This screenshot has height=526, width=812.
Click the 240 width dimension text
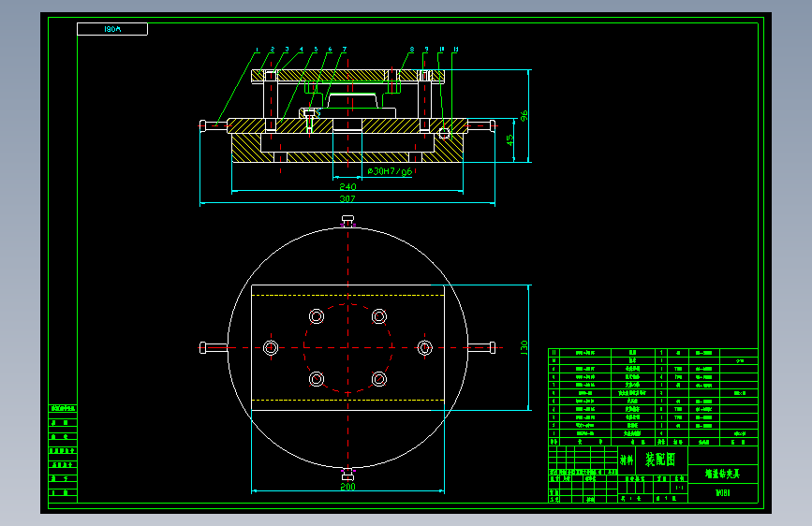pyautogui.click(x=347, y=186)
